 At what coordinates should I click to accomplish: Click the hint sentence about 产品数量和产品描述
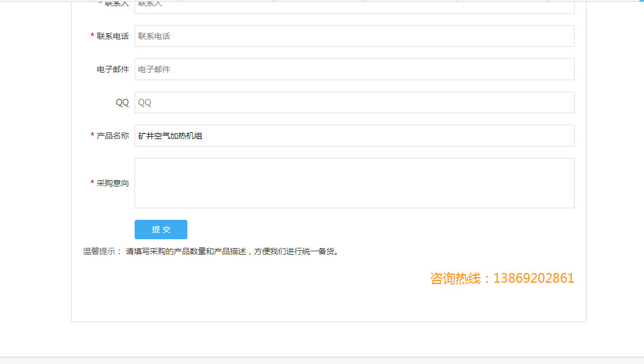[x=232, y=251]
